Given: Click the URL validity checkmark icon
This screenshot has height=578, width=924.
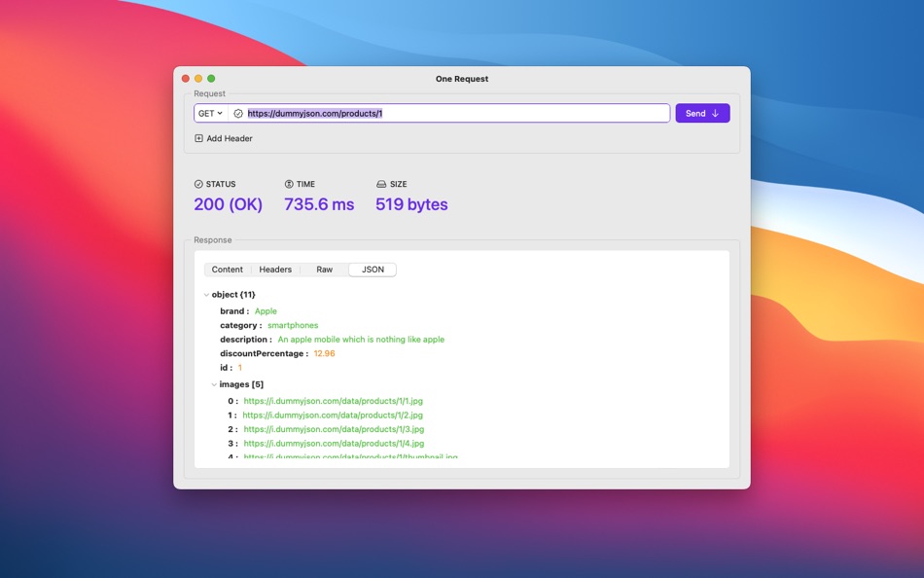Looking at the screenshot, I should pos(238,114).
